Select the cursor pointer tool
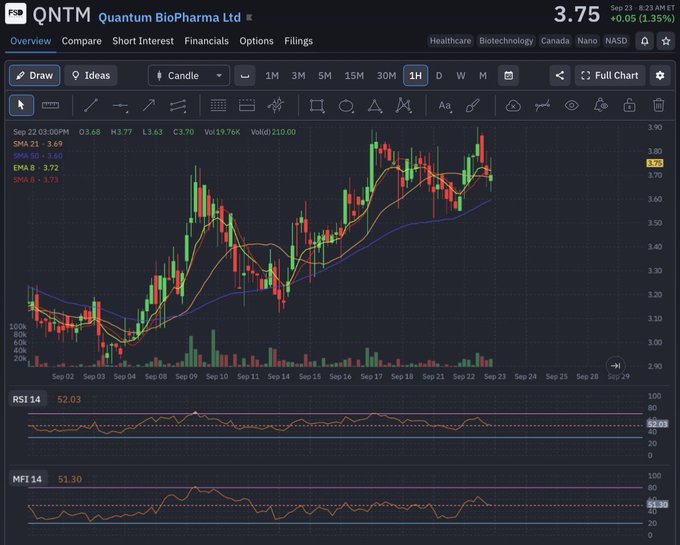The height and width of the screenshot is (545, 680). pos(21,105)
